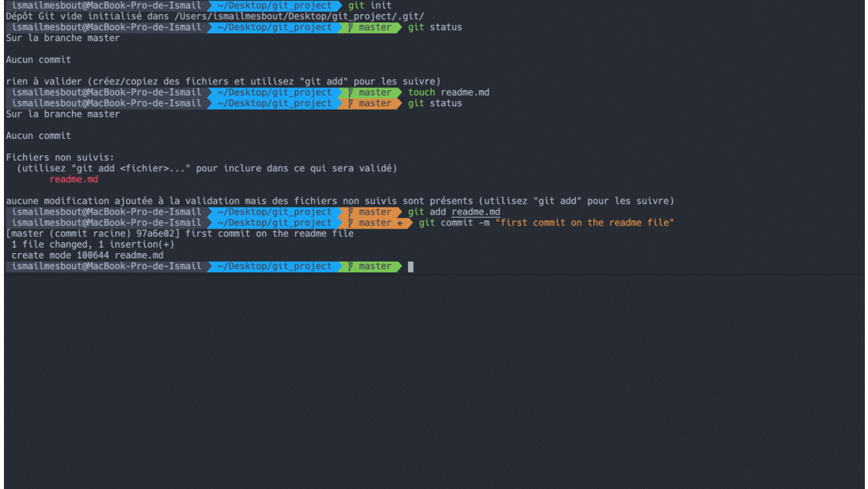Click orange commit message string 'first commit on the readme file'
Screen dimensions: 868x489
pos(584,222)
